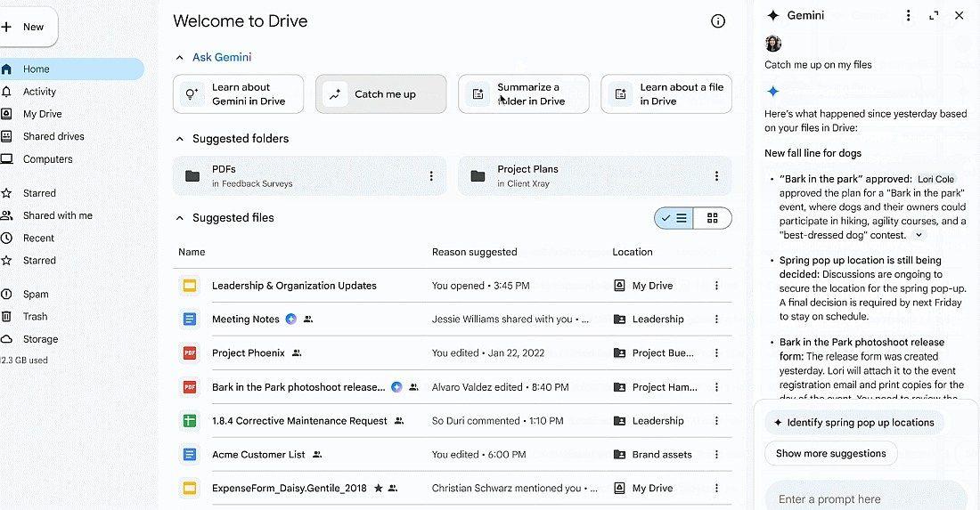This screenshot has width=980, height=510.
Task: Open the Project Plans suggested folder
Action: click(594, 176)
